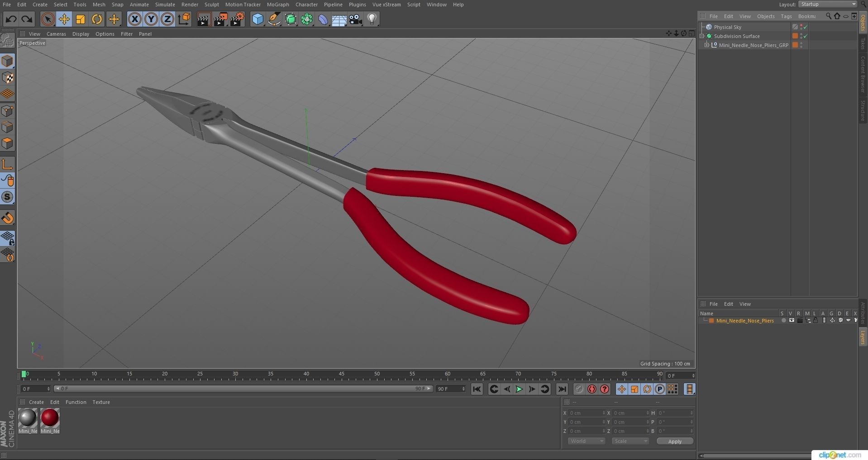868x460 pixels.
Task: Toggle lock on Mini_Needle_Nose_Pliers layer
Action: pyautogui.click(x=816, y=321)
